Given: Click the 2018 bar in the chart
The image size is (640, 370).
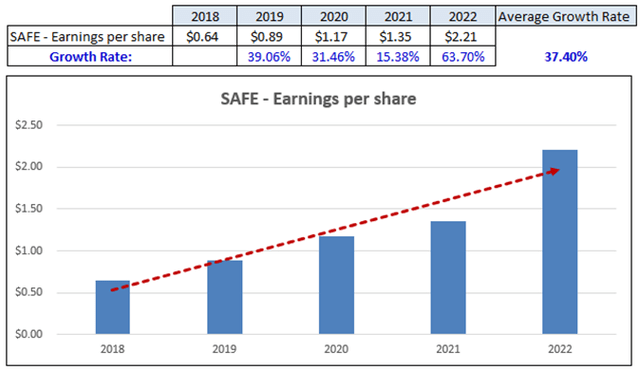Looking at the screenshot, I should 113,307.
